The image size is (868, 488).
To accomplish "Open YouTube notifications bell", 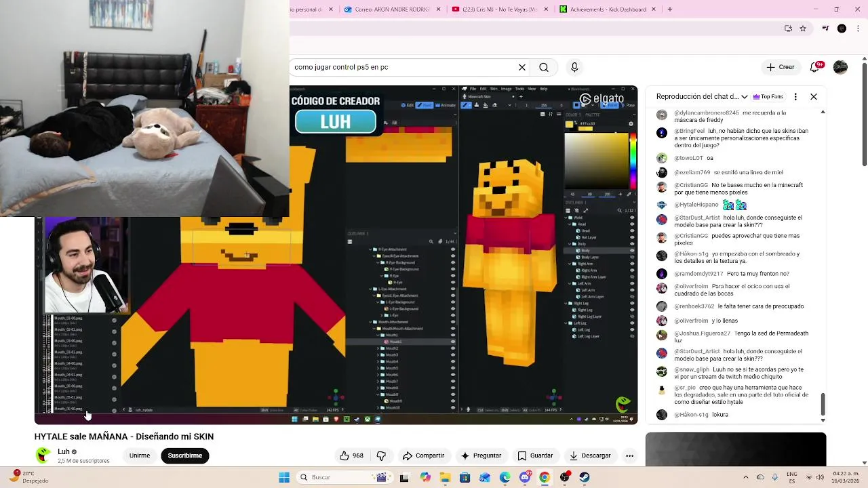I will pos(815,67).
